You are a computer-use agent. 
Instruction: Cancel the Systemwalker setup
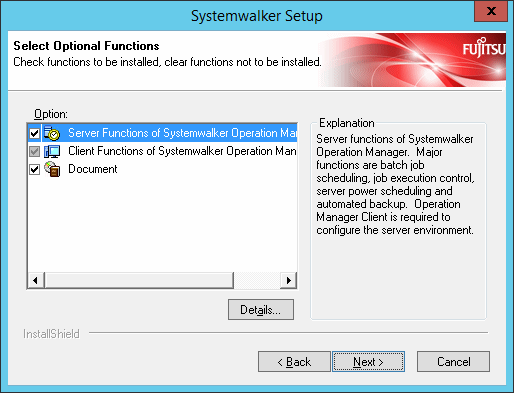(453, 362)
